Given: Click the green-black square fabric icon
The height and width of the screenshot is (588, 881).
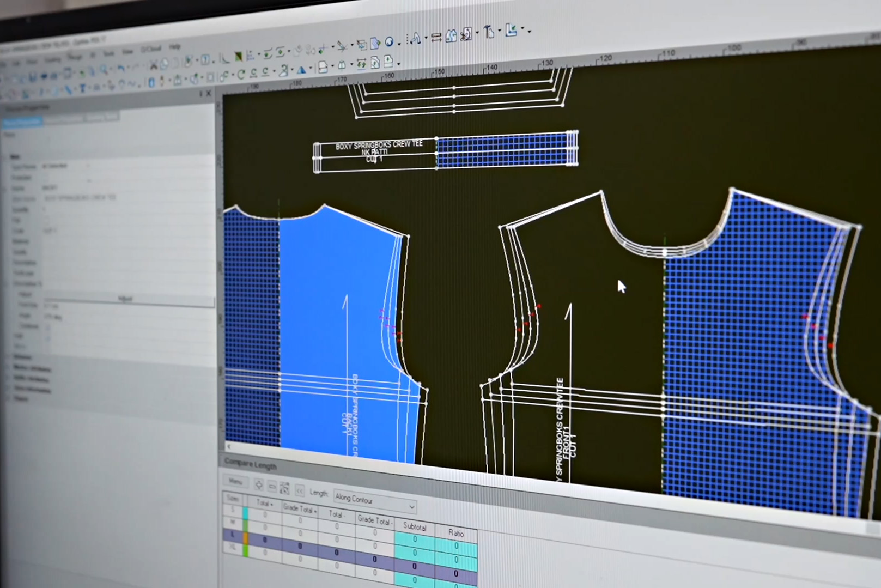Looking at the screenshot, I should [238, 57].
